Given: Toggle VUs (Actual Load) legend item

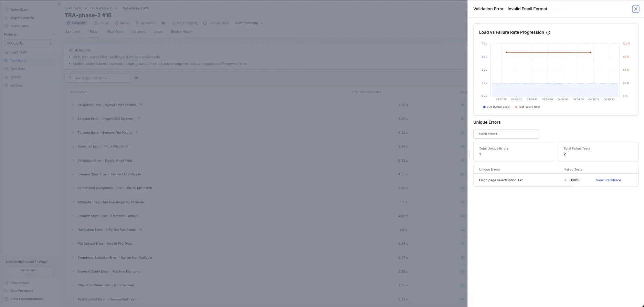Looking at the screenshot, I should [x=497, y=107].
